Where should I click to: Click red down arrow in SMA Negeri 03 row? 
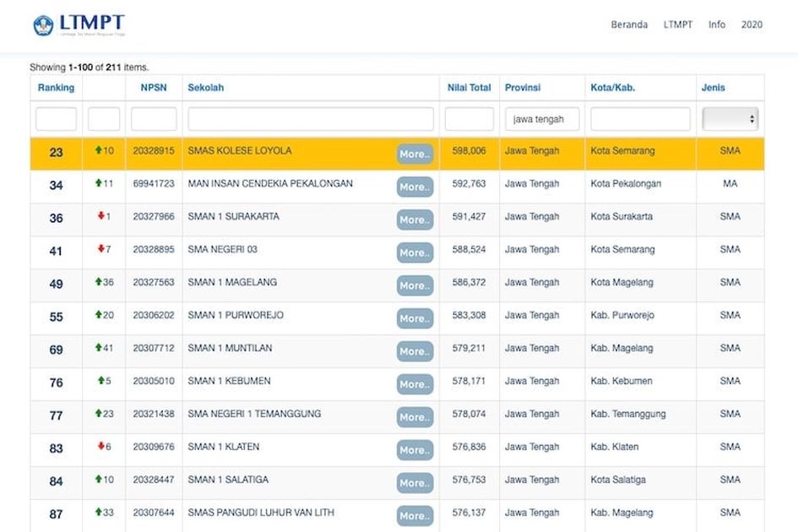point(100,249)
